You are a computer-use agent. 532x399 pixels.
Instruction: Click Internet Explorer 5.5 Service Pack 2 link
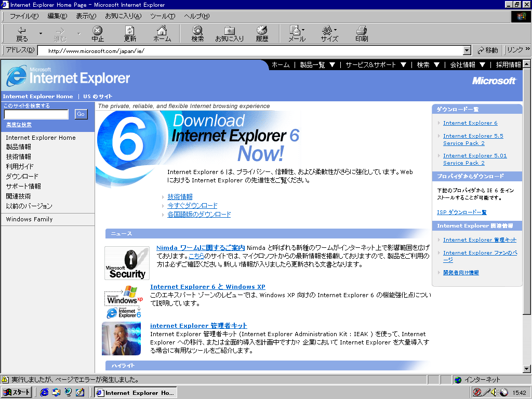[473, 139]
